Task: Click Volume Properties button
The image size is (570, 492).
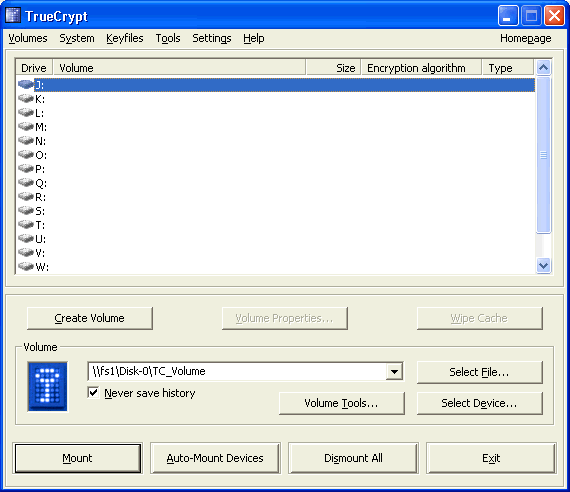Action: (x=285, y=318)
